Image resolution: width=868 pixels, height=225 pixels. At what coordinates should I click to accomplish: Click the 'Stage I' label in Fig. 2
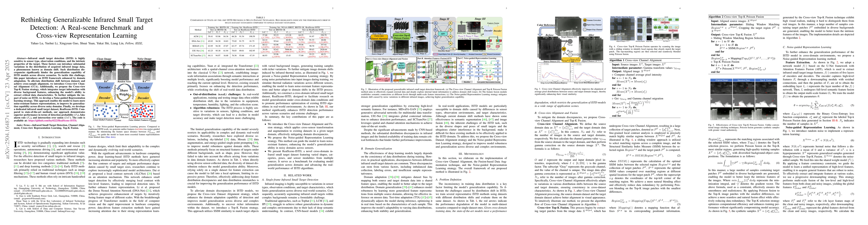[398, 19]
